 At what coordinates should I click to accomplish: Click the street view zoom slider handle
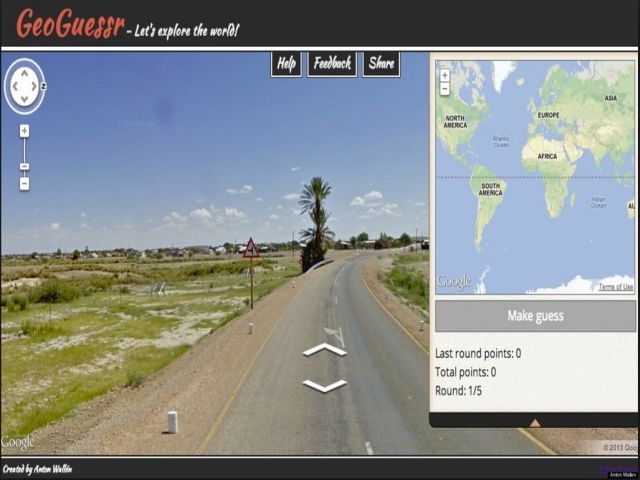[x=24, y=167]
